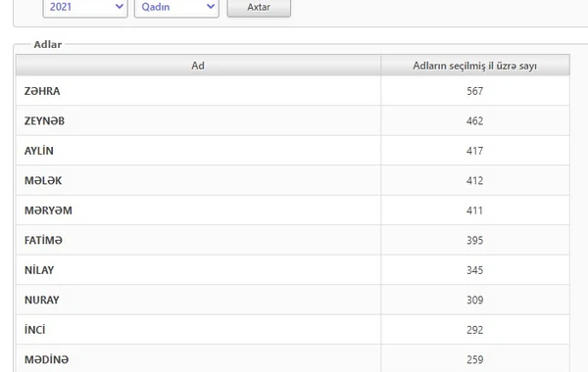
Task: Click the count 395 for FATİMƏ
Action: pyautogui.click(x=474, y=240)
